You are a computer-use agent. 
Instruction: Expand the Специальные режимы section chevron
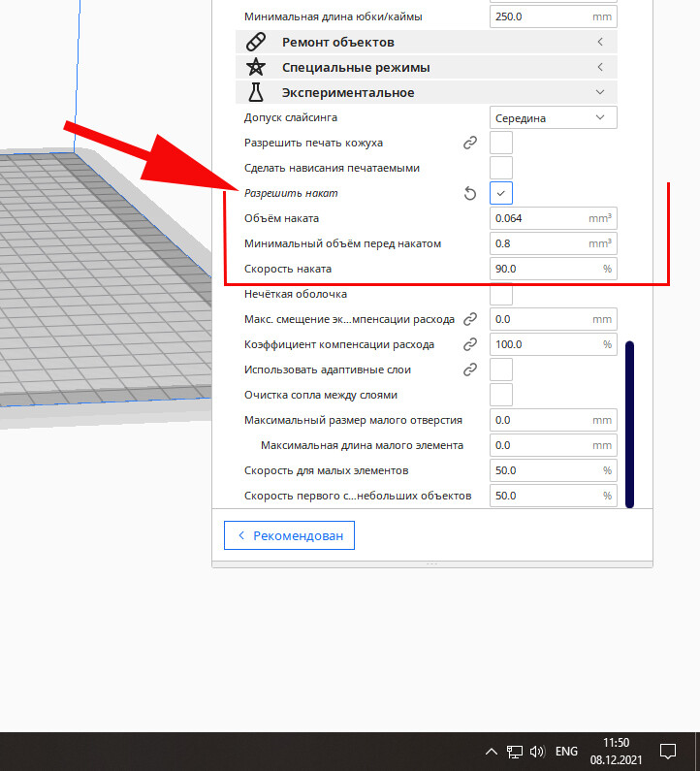click(600, 67)
